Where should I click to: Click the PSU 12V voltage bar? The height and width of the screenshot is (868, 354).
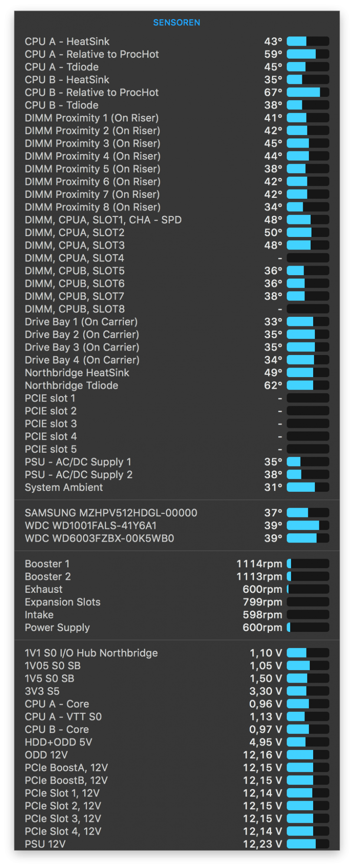[x=308, y=845]
